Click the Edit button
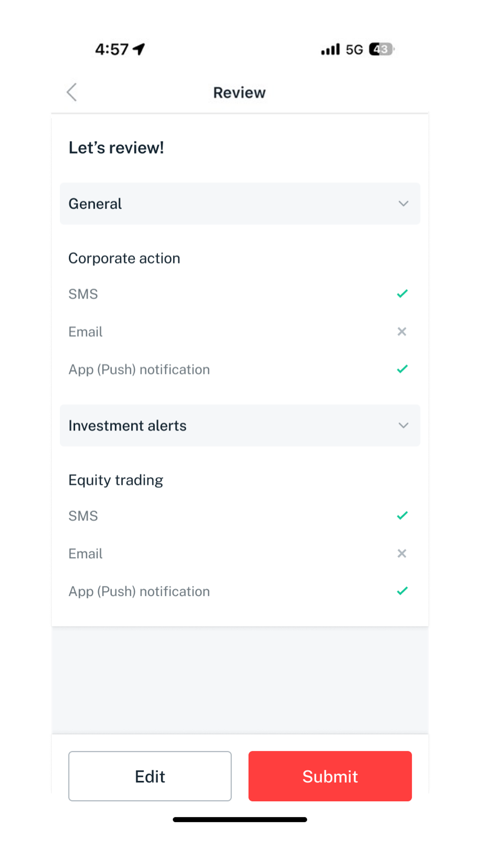The width and height of the screenshot is (482, 868). click(x=150, y=776)
